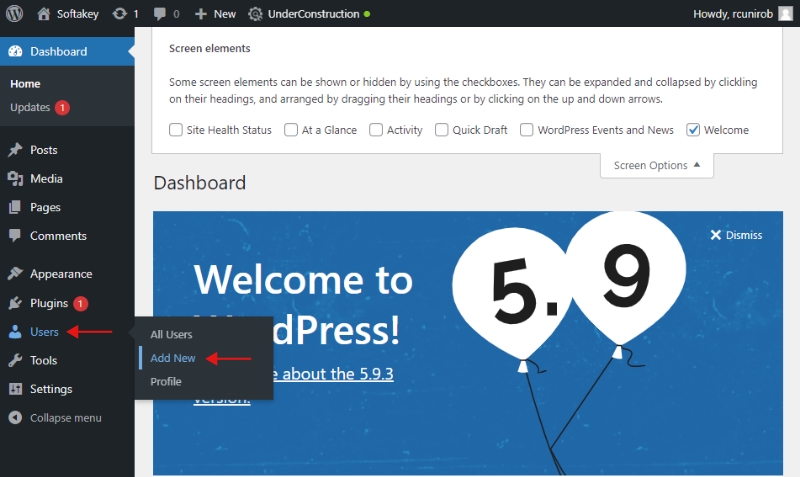Click the user avatar in top right
Image resolution: width=800 pixels, height=477 pixels.
click(786, 14)
